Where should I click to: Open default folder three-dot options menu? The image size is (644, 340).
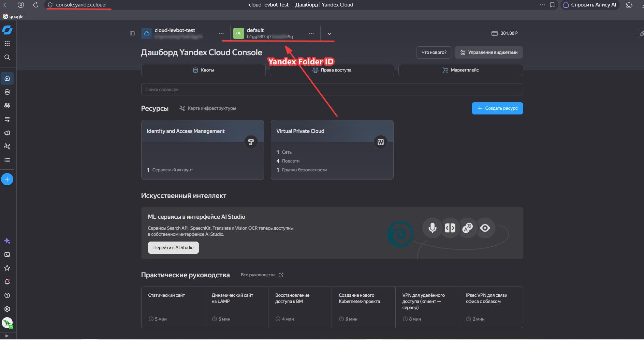(x=311, y=33)
